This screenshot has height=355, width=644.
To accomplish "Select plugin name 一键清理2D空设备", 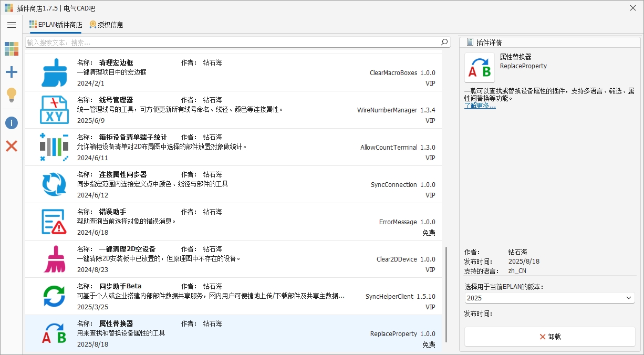I will pyautogui.click(x=127, y=249).
